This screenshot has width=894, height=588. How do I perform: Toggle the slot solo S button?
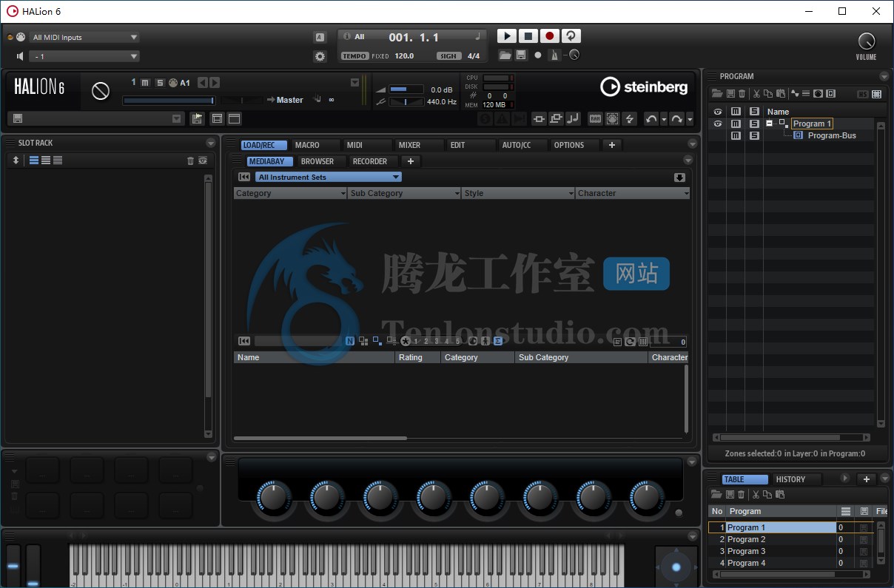pos(159,83)
